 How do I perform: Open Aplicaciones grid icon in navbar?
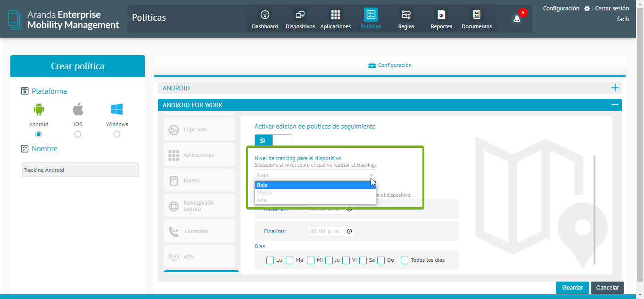(335, 15)
